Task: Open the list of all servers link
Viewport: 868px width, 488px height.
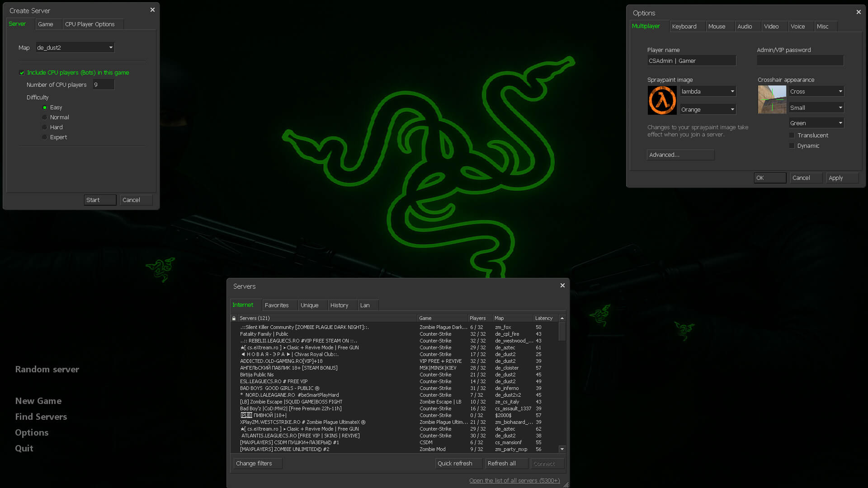Action: [514, 481]
